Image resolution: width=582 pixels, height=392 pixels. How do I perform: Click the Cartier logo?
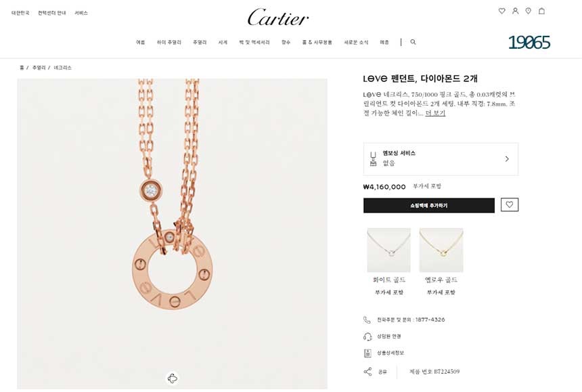[x=278, y=18]
